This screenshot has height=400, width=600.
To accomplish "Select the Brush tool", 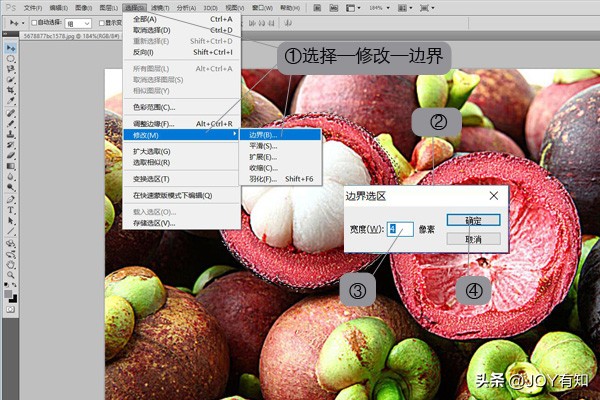I will click(x=10, y=124).
